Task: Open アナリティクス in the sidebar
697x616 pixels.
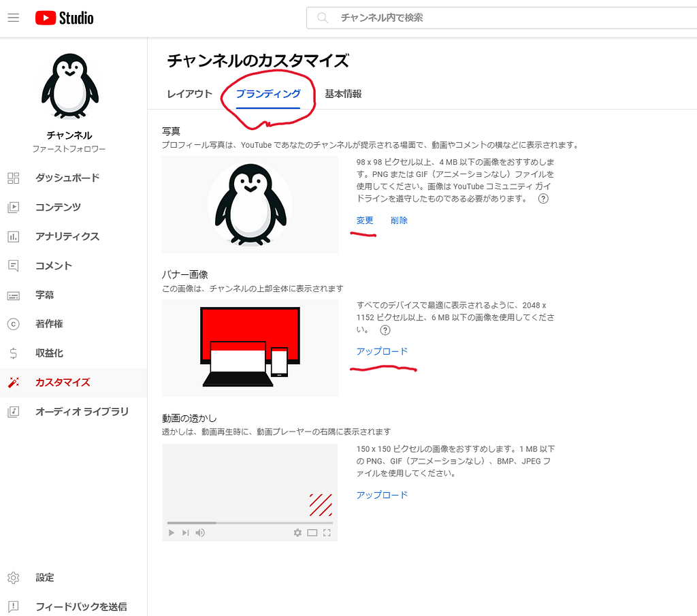Action: click(67, 236)
